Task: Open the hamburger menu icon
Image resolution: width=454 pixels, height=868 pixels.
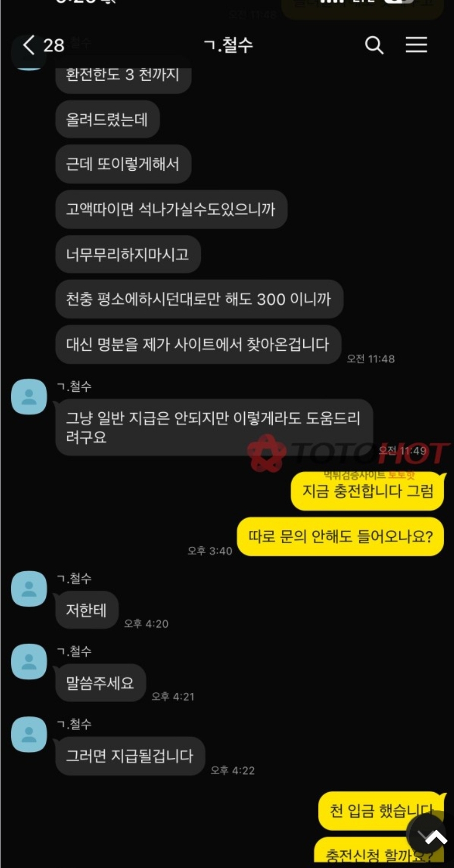Action: tap(416, 45)
